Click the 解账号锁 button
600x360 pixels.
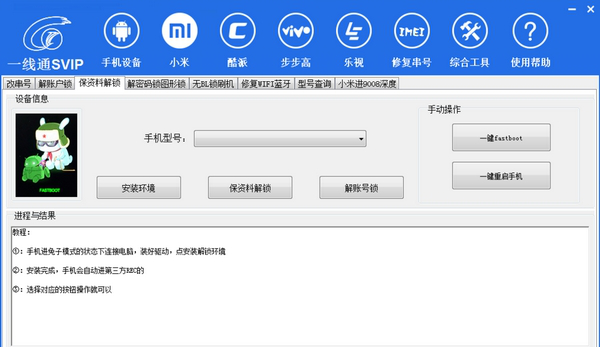click(x=361, y=187)
